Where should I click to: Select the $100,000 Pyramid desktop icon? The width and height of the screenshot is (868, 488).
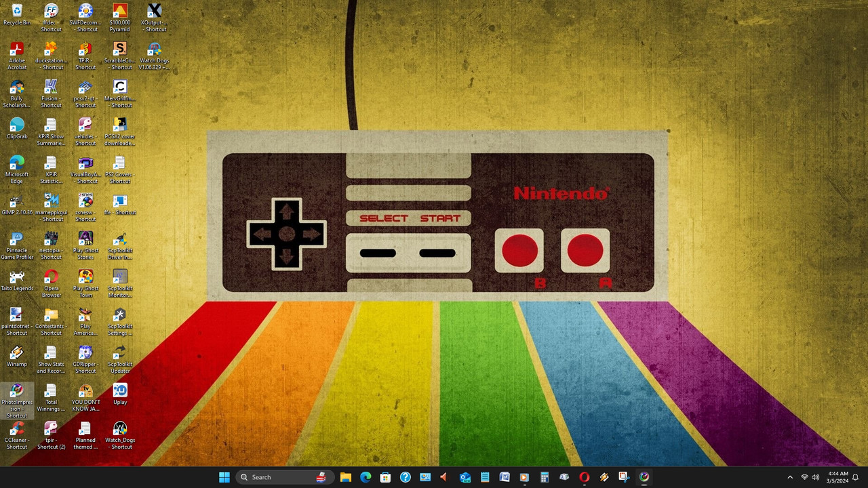tap(119, 18)
